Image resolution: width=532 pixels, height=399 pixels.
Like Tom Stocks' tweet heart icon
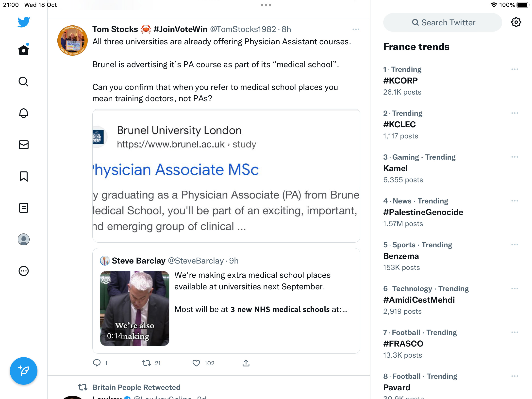pos(196,363)
